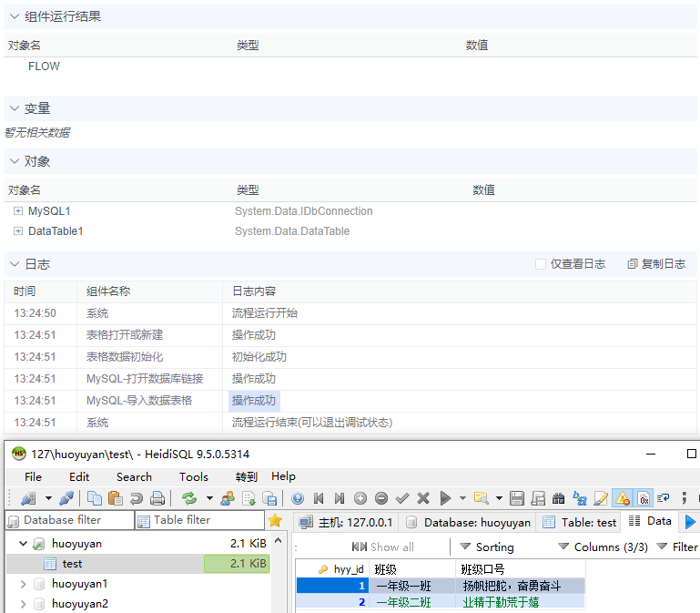Collapse the 日志 section
Screen dimensions: 700x613
(15, 264)
